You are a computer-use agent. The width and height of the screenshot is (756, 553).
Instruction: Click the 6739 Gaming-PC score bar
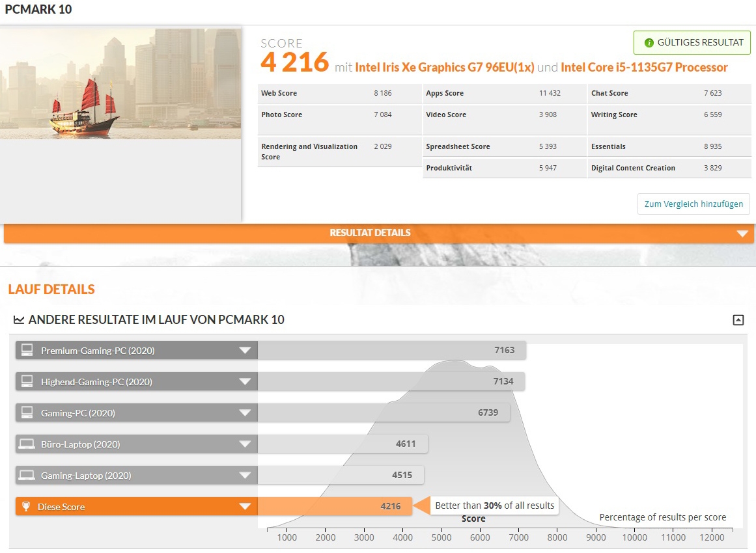pos(384,413)
